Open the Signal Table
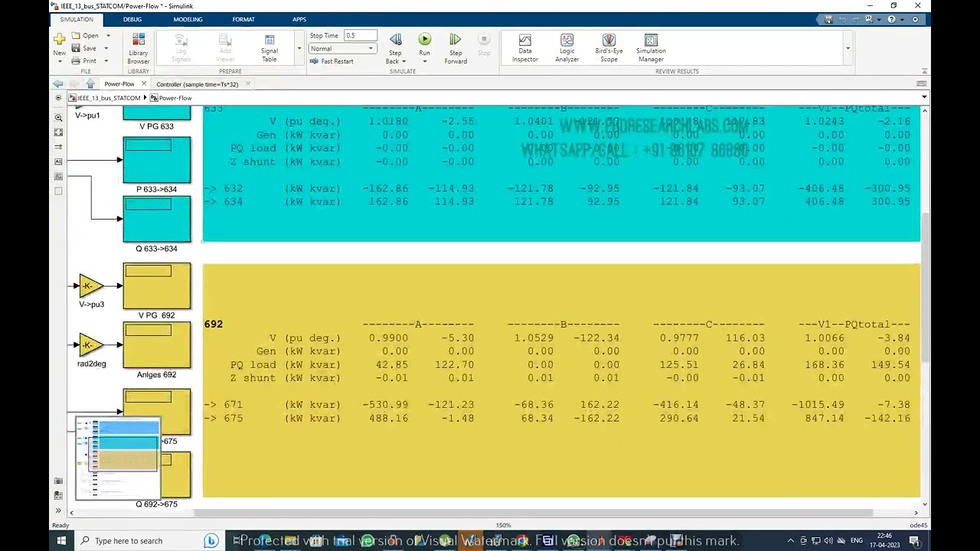The width and height of the screenshot is (980, 551). pos(269,48)
